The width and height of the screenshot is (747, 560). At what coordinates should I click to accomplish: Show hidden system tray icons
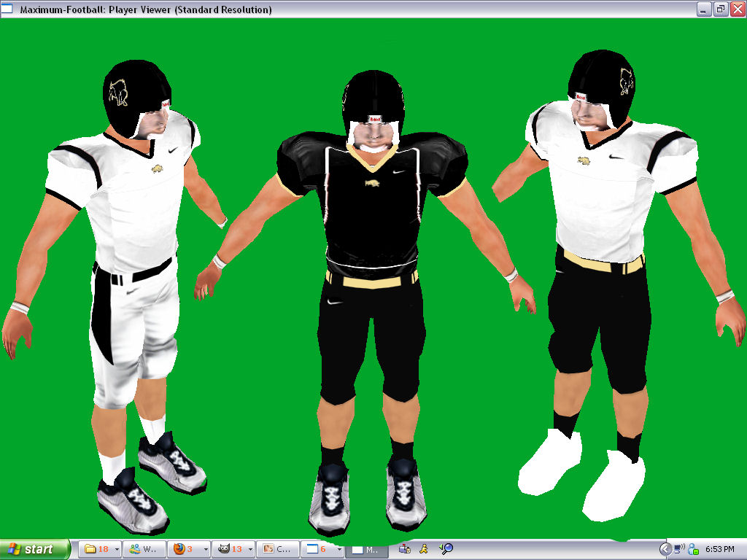click(x=665, y=549)
